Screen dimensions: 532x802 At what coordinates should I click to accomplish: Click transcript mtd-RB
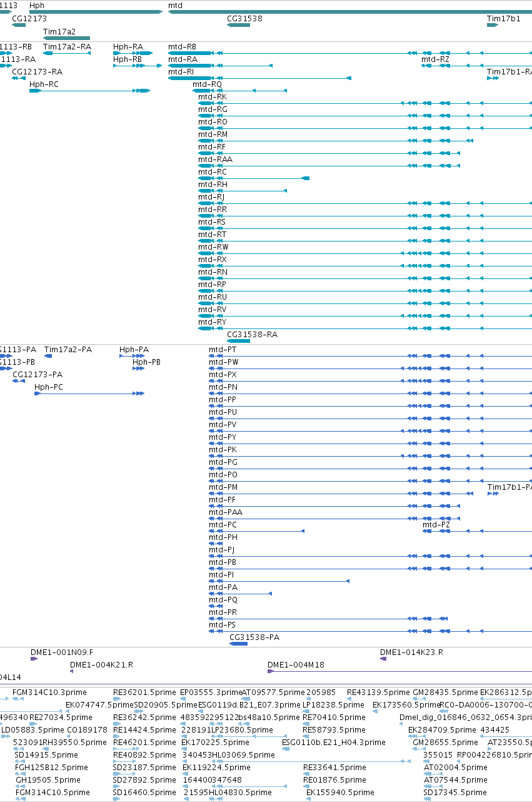tap(183, 47)
